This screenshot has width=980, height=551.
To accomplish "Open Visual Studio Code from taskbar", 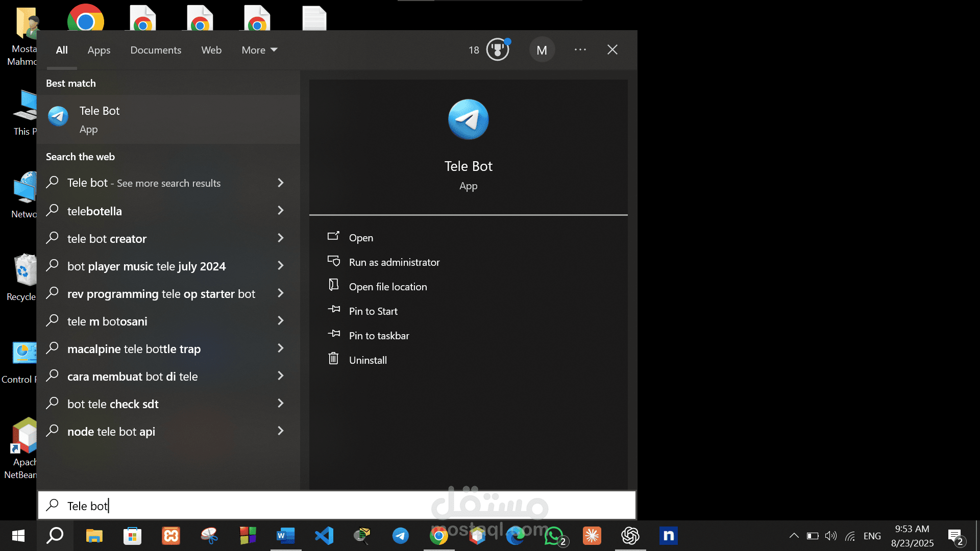I will coord(324,536).
